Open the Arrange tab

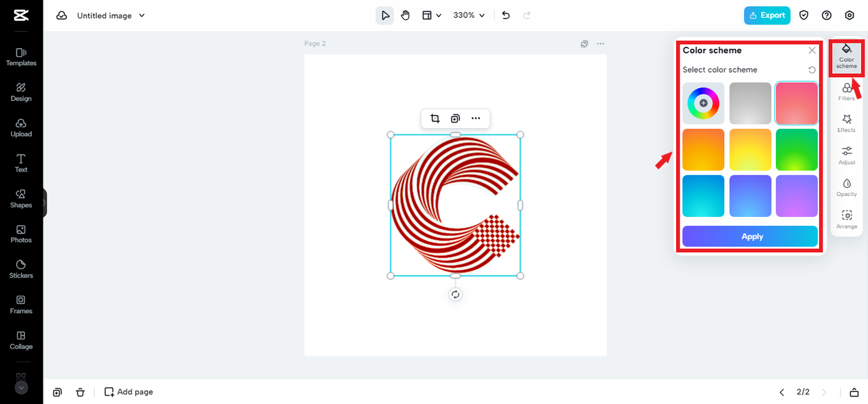tap(846, 220)
